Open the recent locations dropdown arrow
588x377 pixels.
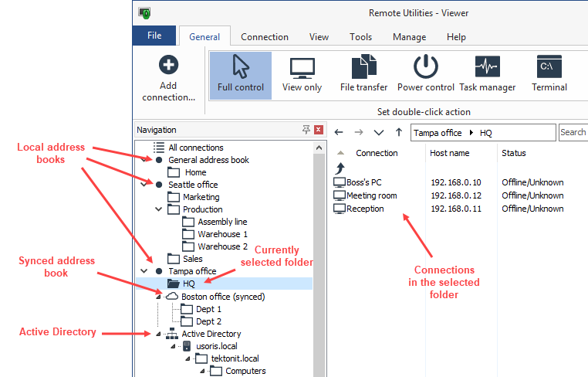(378, 133)
